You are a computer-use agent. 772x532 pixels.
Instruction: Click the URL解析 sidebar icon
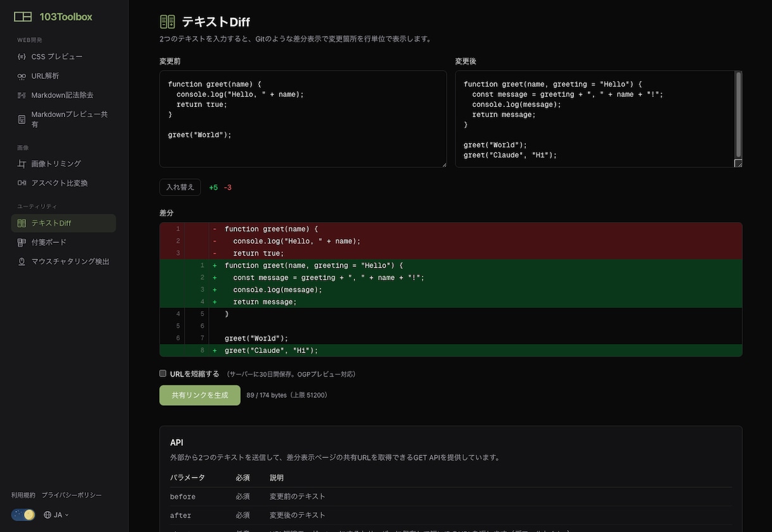point(22,76)
